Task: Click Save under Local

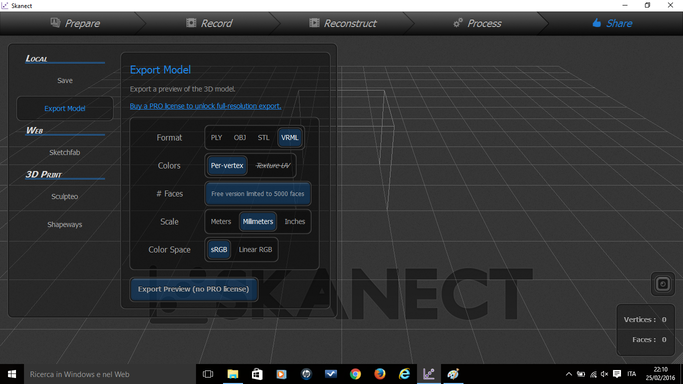Action: click(x=65, y=81)
